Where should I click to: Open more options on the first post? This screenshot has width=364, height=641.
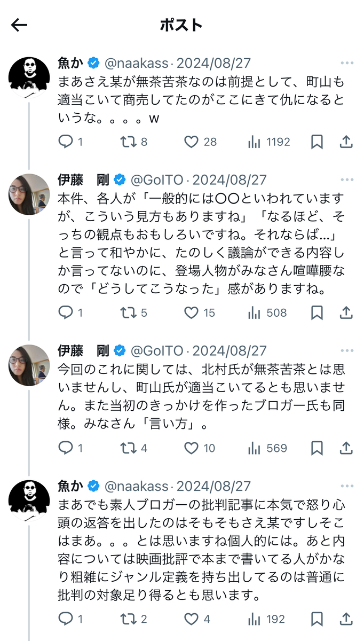pyautogui.click(x=347, y=63)
